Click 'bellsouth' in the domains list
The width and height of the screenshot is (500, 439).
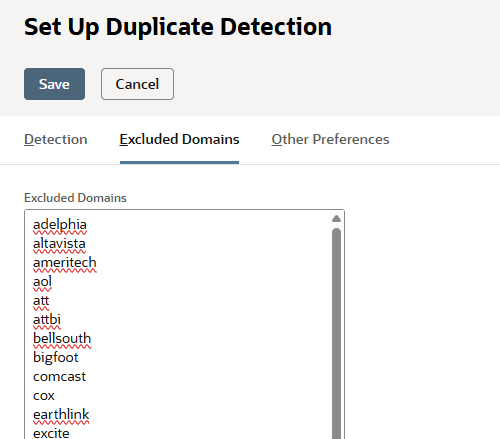[x=62, y=339]
